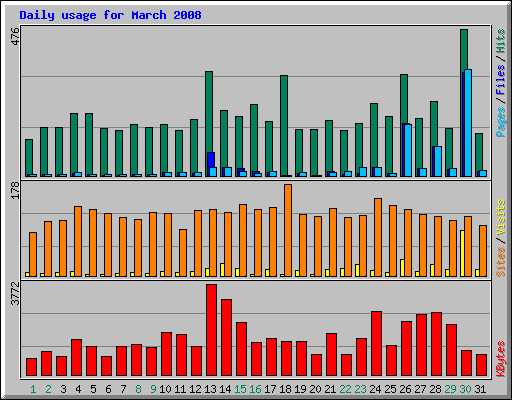Click day 29 on the x-axis
The height and width of the screenshot is (400, 512).
click(450, 389)
